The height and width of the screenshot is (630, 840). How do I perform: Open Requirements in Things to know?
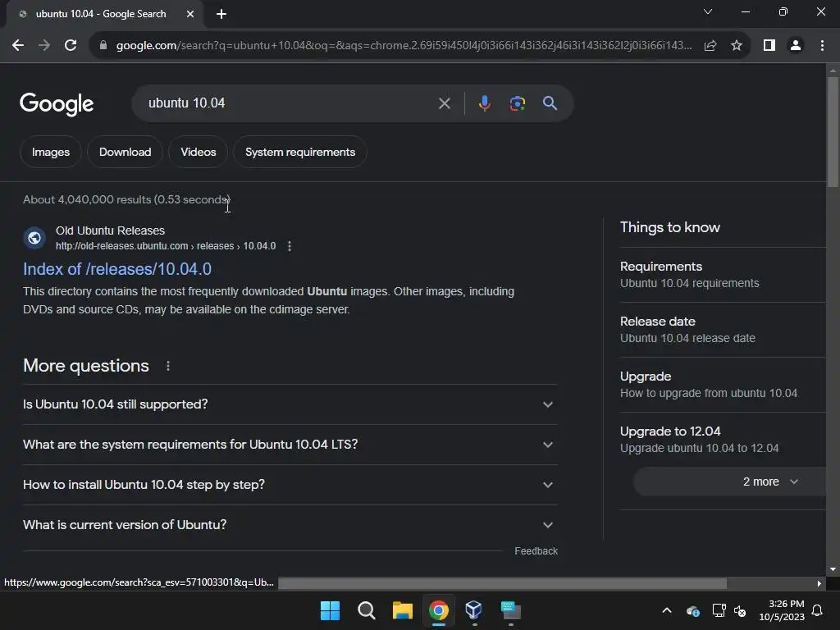pyautogui.click(x=723, y=275)
